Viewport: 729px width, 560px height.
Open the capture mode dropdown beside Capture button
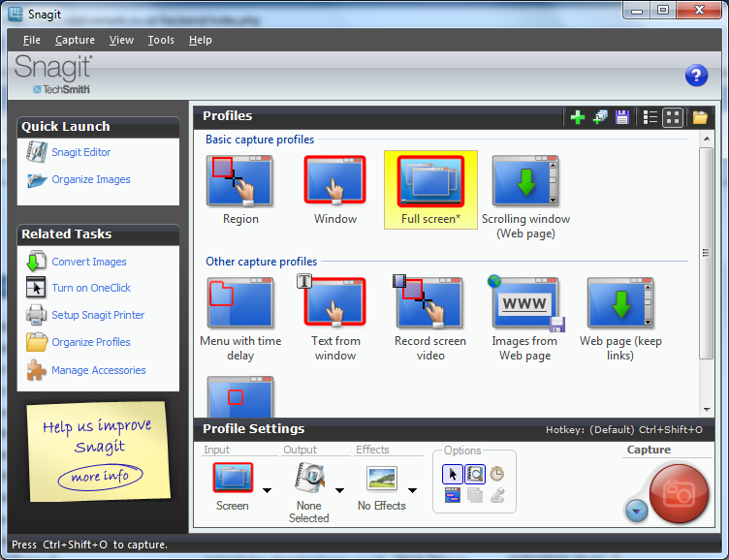(x=637, y=512)
